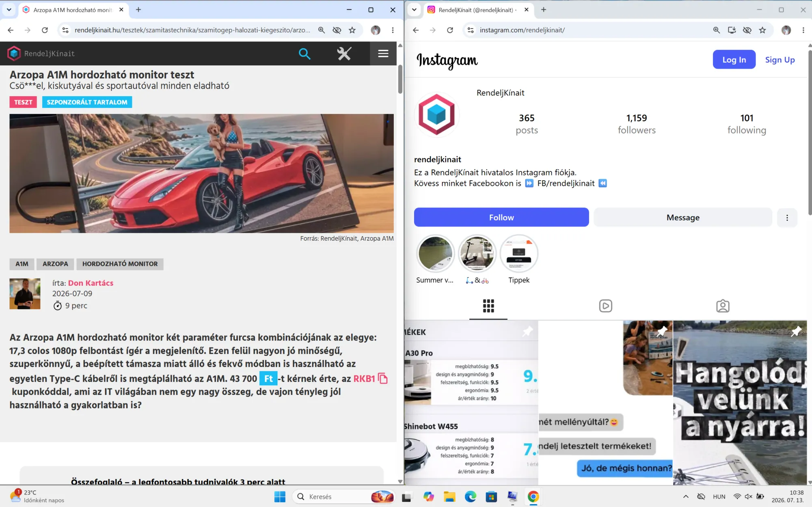The image size is (812, 507).
Task: Click the rendeljkinait.hu address bar URL
Action: [192, 30]
